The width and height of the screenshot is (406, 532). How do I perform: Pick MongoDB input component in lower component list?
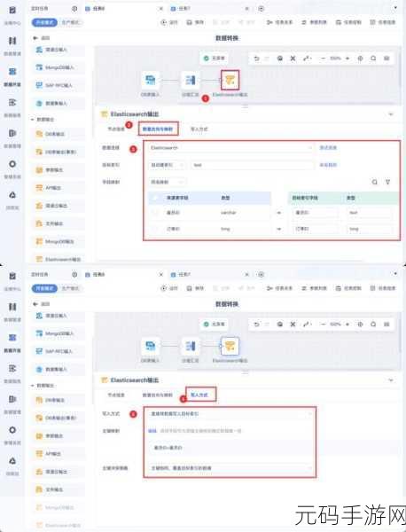tap(59, 333)
